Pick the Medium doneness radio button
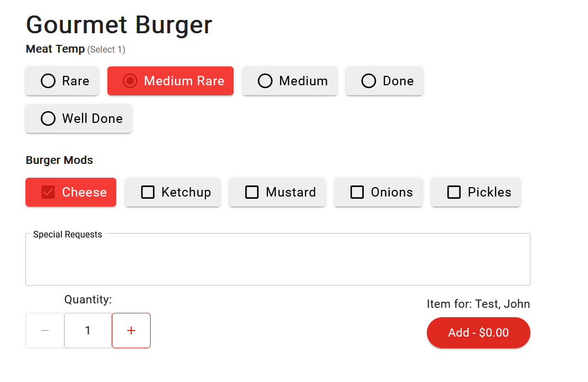Viewport: 588px width, 382px height. (290, 81)
